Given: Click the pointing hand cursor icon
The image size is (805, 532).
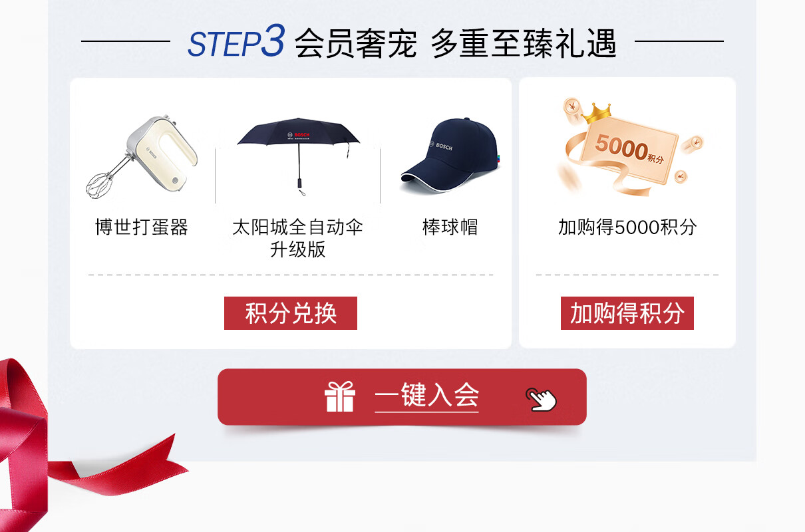Looking at the screenshot, I should tap(542, 399).
